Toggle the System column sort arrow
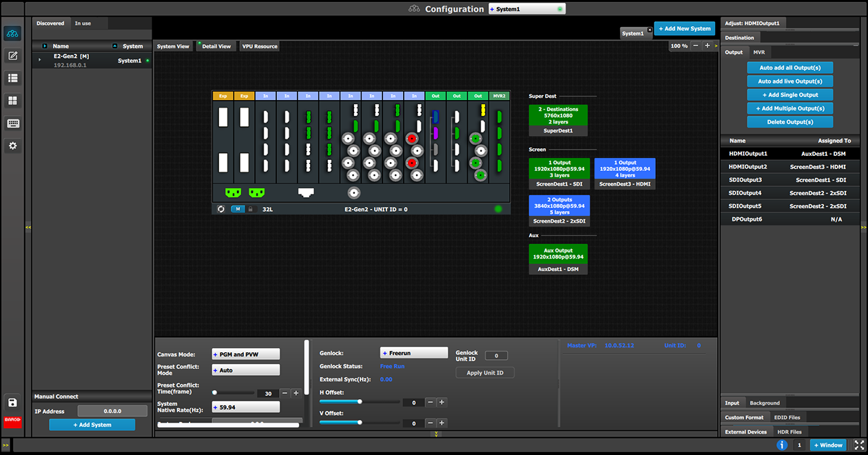 click(x=114, y=46)
